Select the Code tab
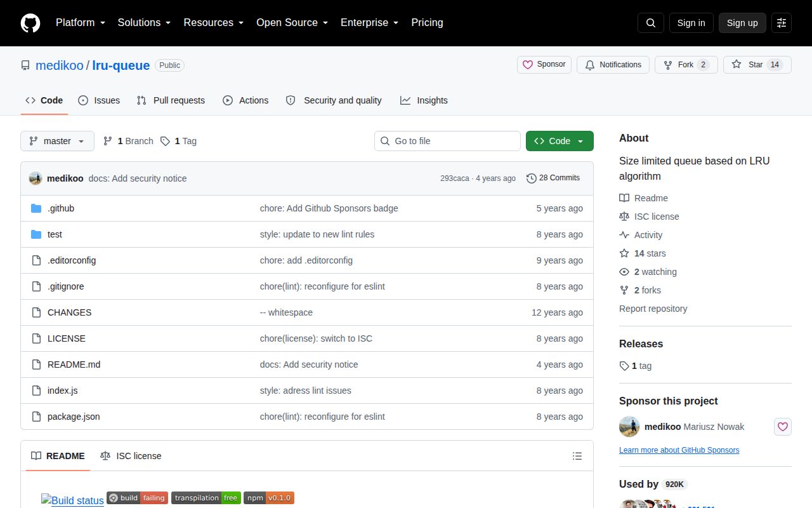 pos(44,100)
